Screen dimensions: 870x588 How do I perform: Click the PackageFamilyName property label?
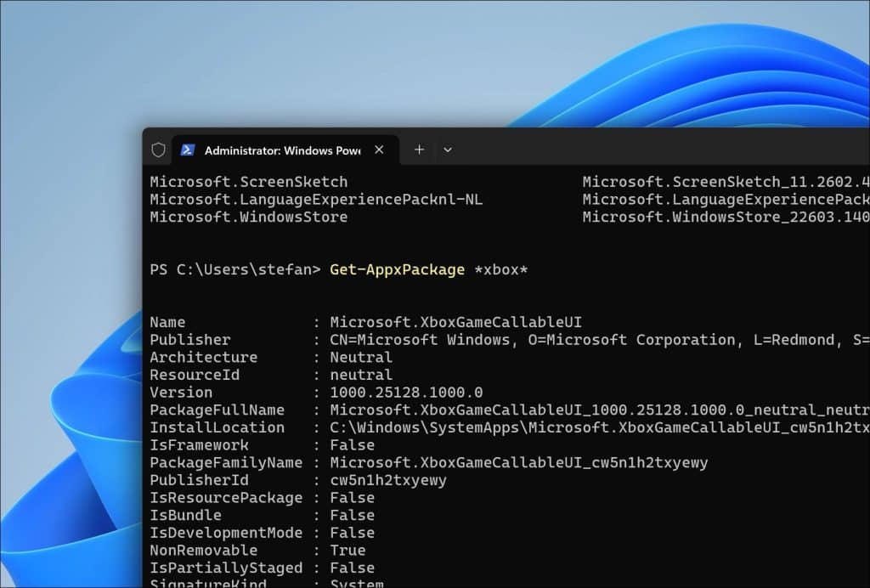click(x=226, y=462)
